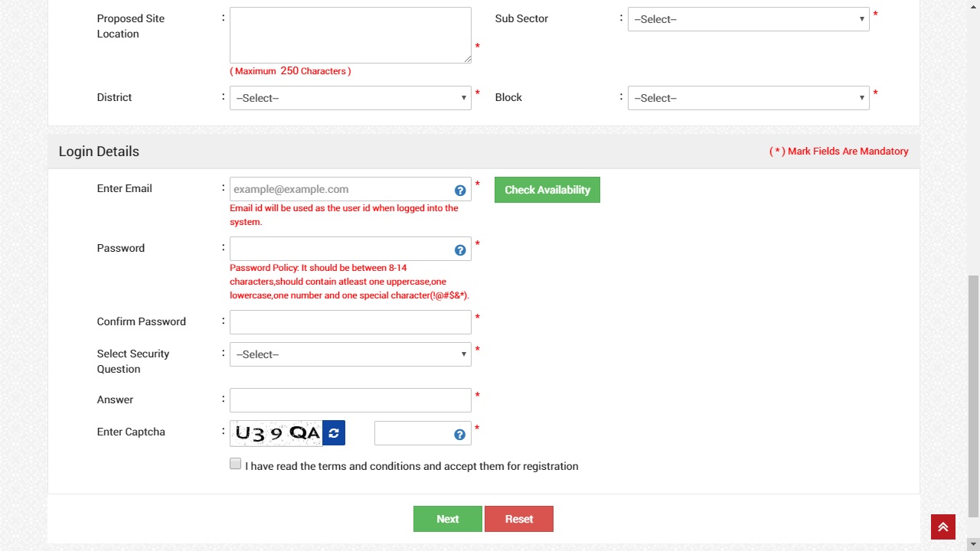Image resolution: width=980 pixels, height=551 pixels.
Task: Click the email field help icon
Action: 460,191
